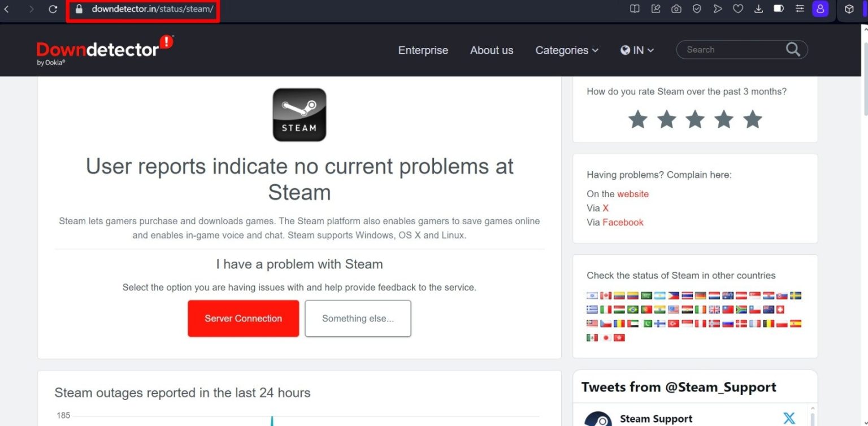The height and width of the screenshot is (426, 868).
Task: Click the X logo on the Steam Support widget
Action: coord(789,418)
